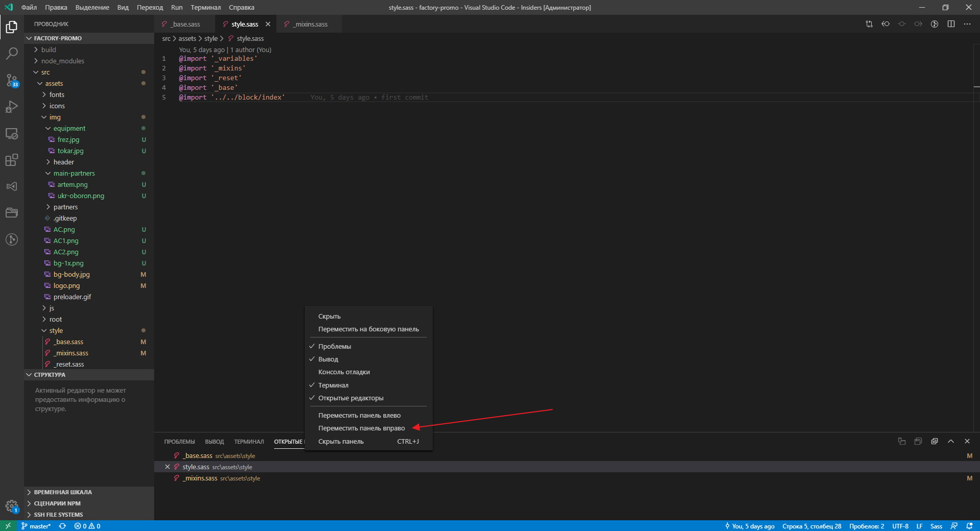Open _reset.sass in the explorer

[89, 364]
